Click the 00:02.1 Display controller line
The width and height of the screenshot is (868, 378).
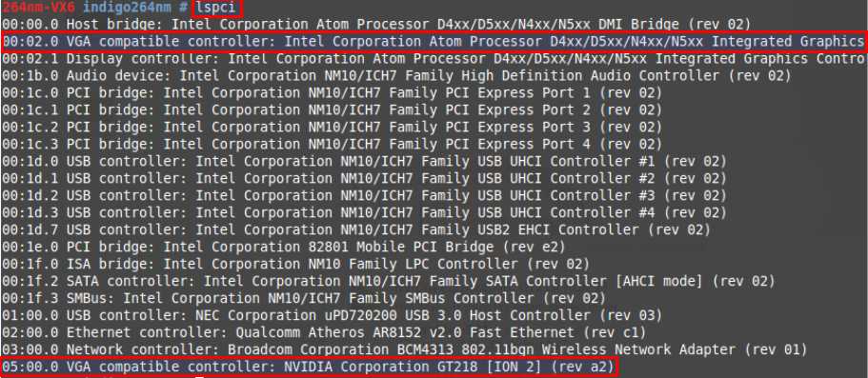(x=434, y=59)
